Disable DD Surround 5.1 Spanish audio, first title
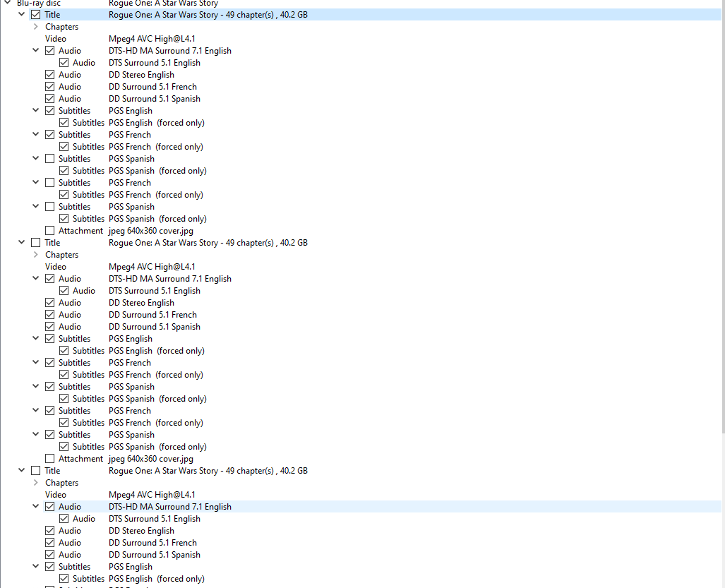 click(x=50, y=99)
